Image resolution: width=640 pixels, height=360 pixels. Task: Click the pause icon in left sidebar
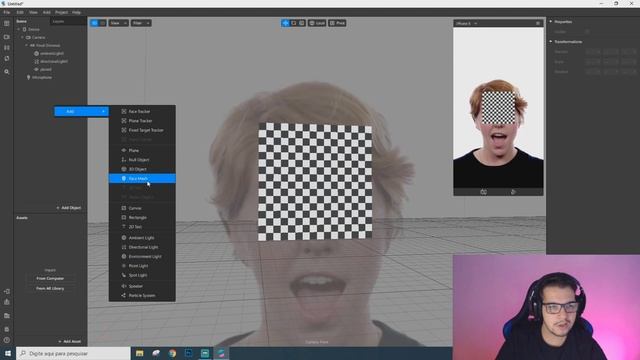7,48
